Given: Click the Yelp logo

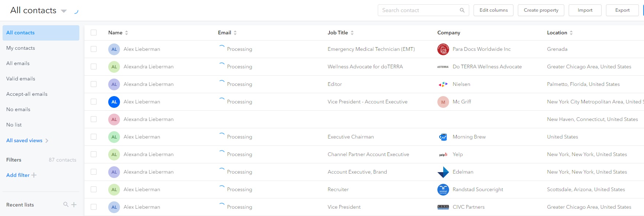Looking at the screenshot, I should tap(443, 155).
